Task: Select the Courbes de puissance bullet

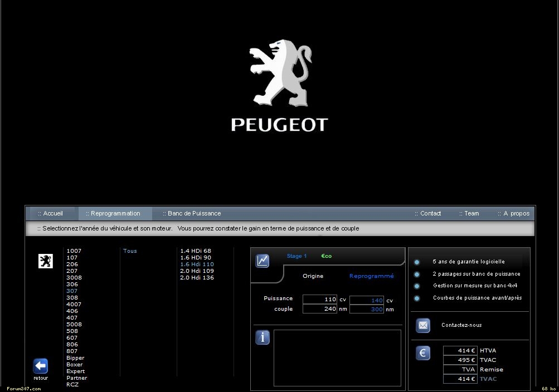Action: (x=417, y=298)
